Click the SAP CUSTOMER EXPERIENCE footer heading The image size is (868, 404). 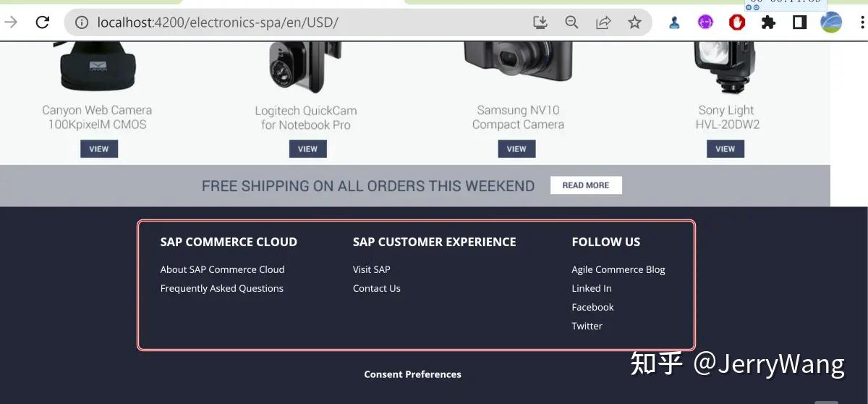point(434,242)
